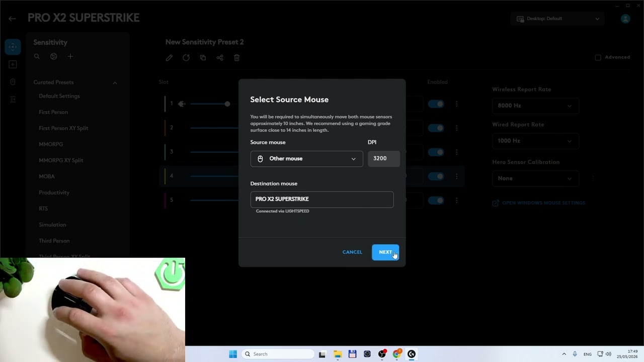Select the Productivity preset

click(54, 193)
